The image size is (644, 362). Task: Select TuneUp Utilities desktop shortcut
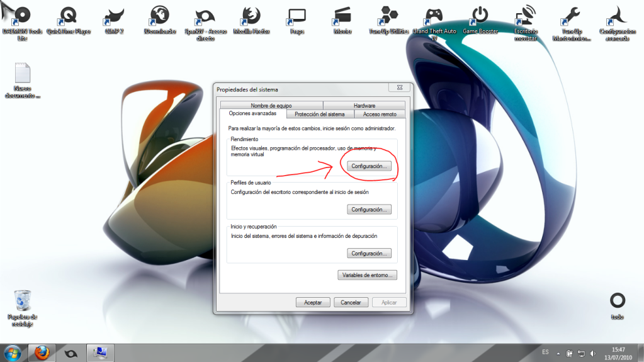point(389,17)
